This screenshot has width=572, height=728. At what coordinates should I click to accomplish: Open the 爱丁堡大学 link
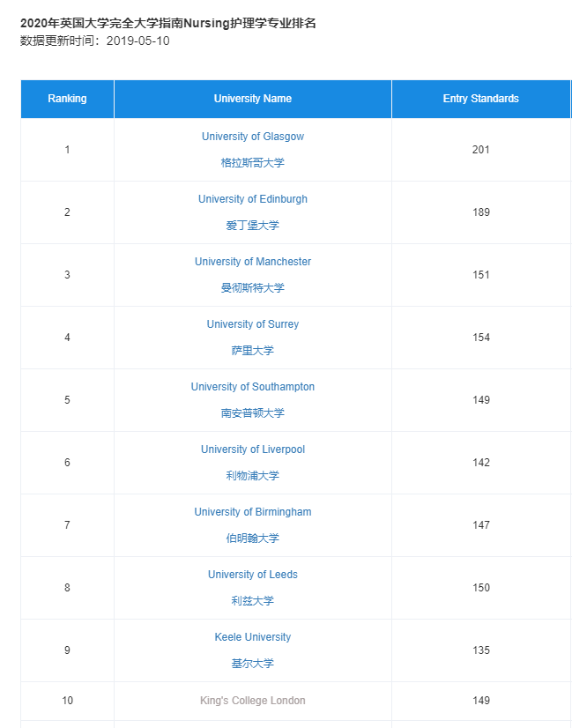[x=253, y=225]
